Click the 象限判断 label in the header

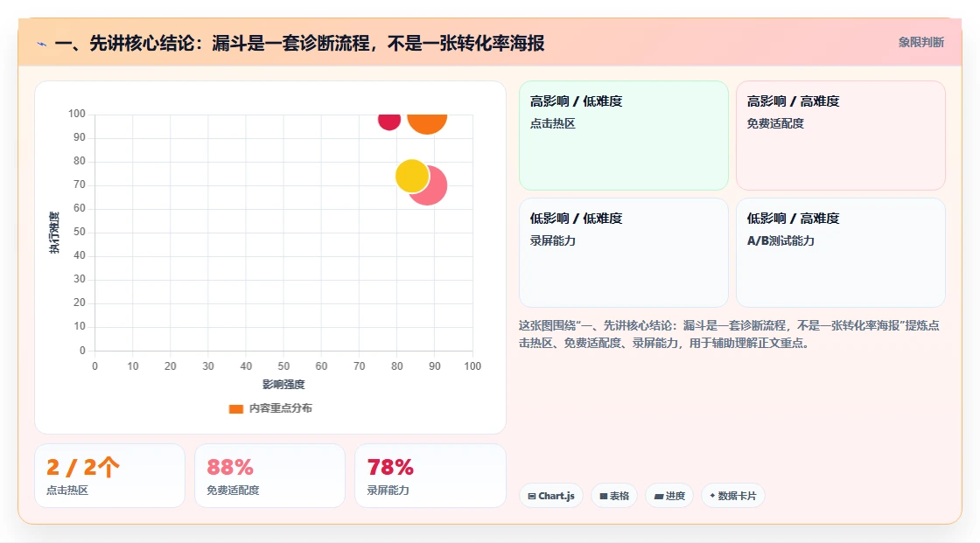coord(920,43)
